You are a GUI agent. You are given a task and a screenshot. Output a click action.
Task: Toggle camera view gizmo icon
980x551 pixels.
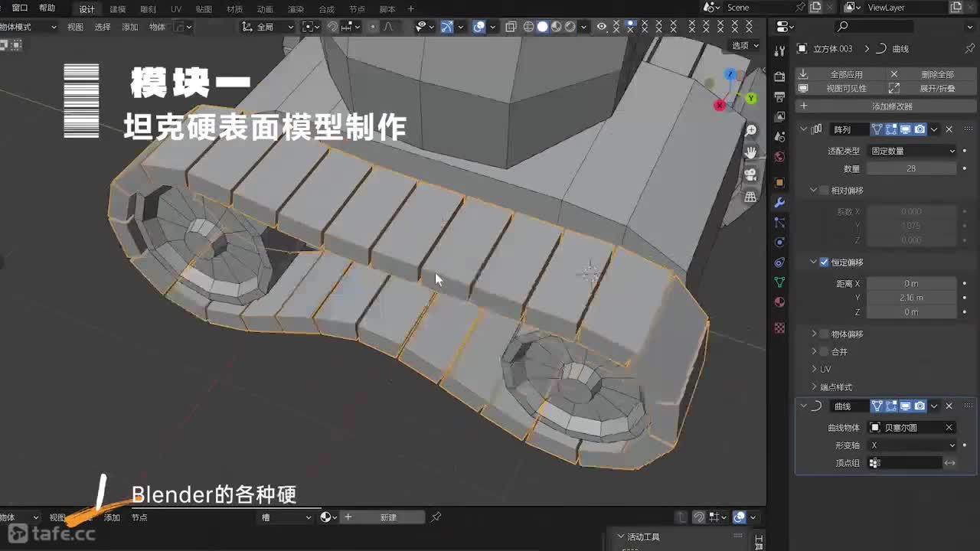click(x=750, y=174)
